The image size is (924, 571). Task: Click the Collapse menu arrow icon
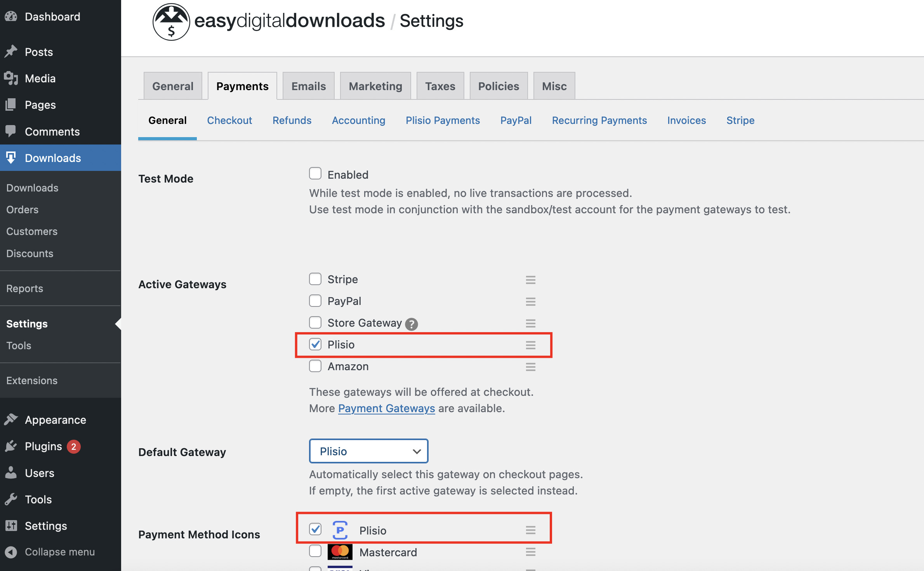[x=11, y=552]
